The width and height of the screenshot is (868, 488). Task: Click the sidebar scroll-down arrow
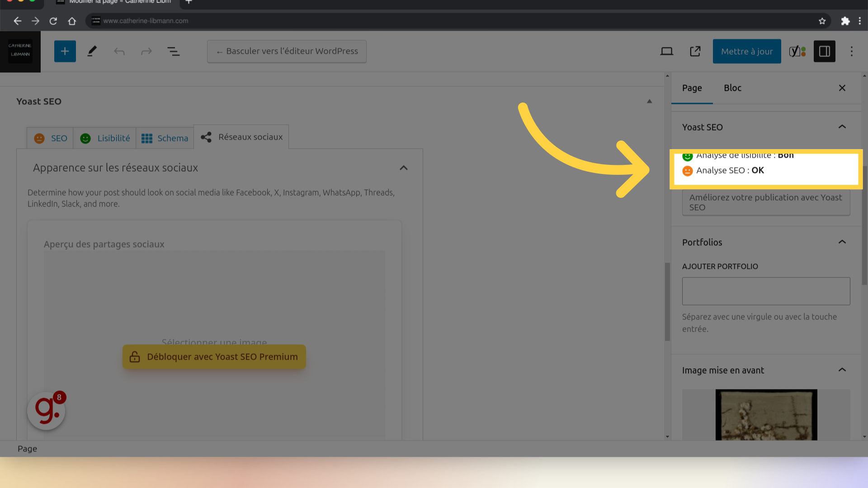pyautogui.click(x=864, y=437)
